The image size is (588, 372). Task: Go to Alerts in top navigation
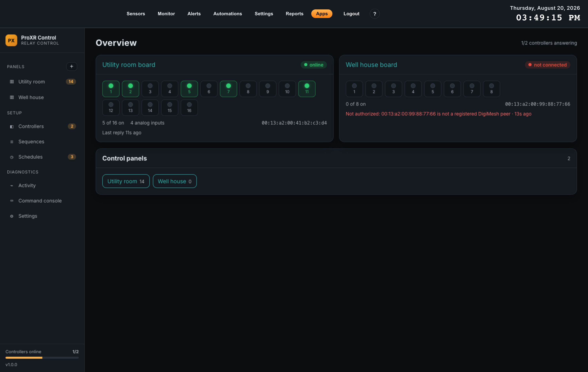click(x=194, y=14)
